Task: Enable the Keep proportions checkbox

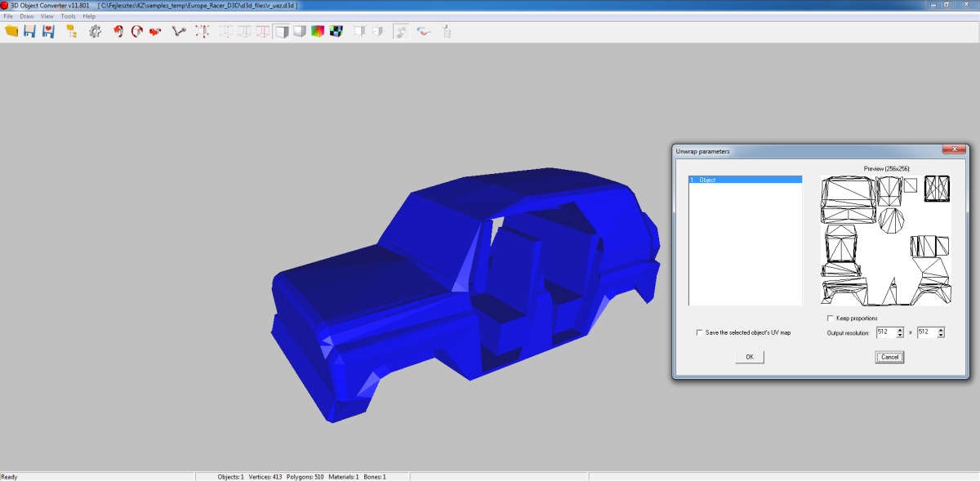Action: 831,318
